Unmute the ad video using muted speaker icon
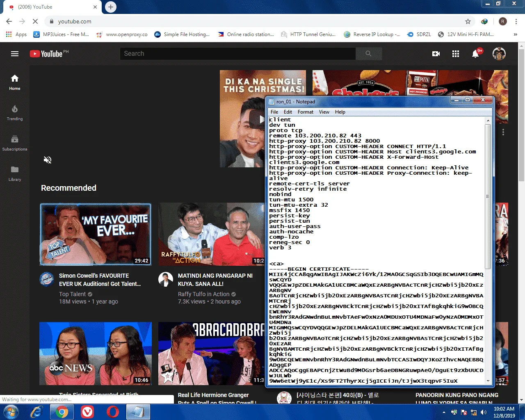This screenshot has width=525, height=420. (x=48, y=160)
